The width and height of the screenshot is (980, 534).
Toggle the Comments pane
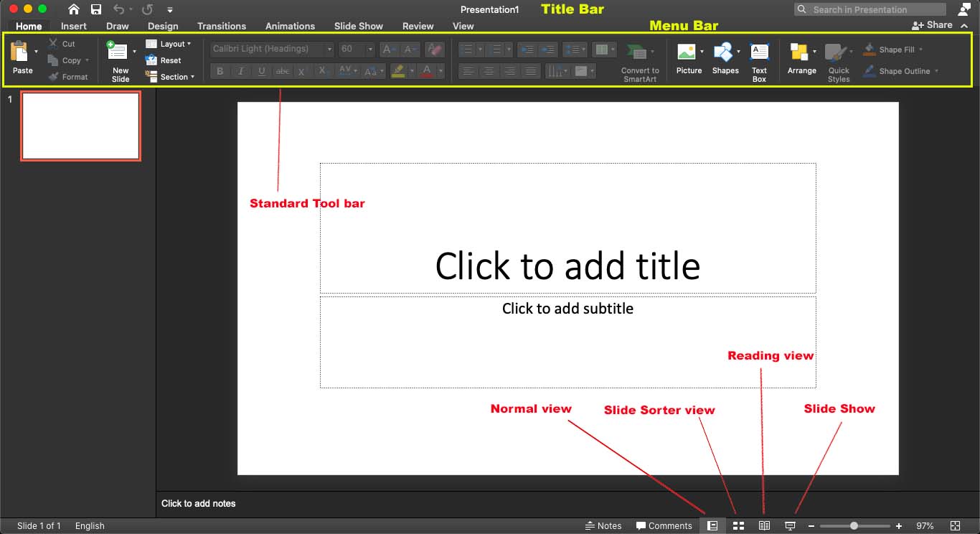(664, 525)
